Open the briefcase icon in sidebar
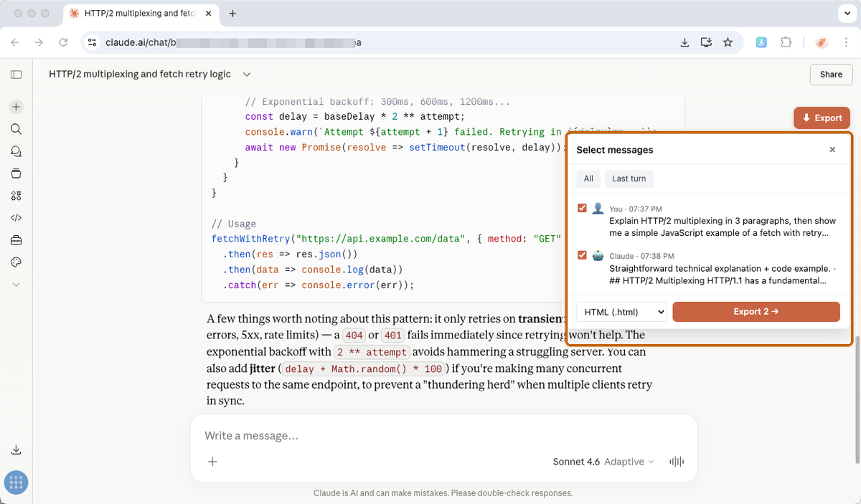The height and width of the screenshot is (504, 861). tap(16, 240)
